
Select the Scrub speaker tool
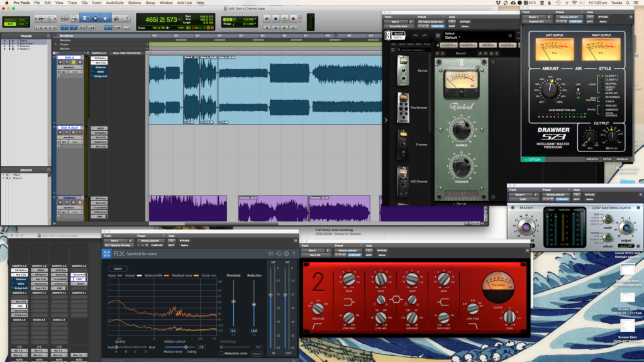pos(116,18)
